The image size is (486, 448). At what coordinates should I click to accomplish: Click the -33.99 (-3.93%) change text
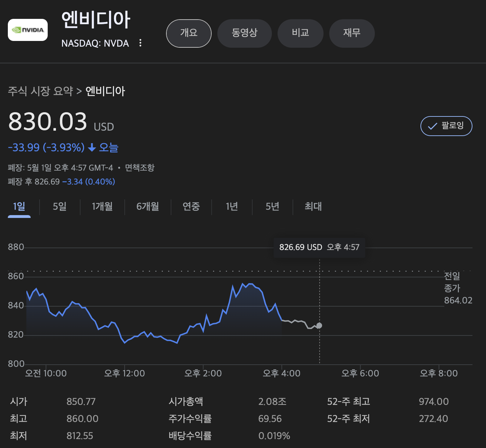pos(46,147)
